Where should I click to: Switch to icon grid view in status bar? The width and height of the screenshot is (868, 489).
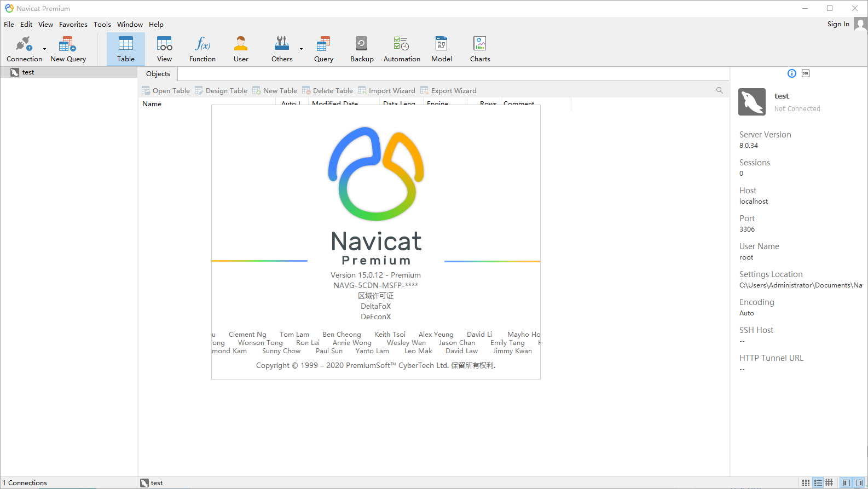point(806,482)
